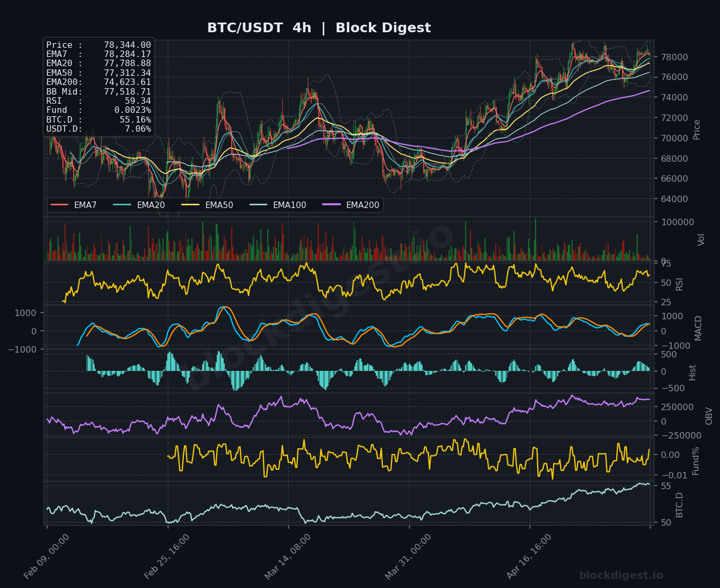Click the Price axis label
The height and width of the screenshot is (588, 720).
click(697, 130)
